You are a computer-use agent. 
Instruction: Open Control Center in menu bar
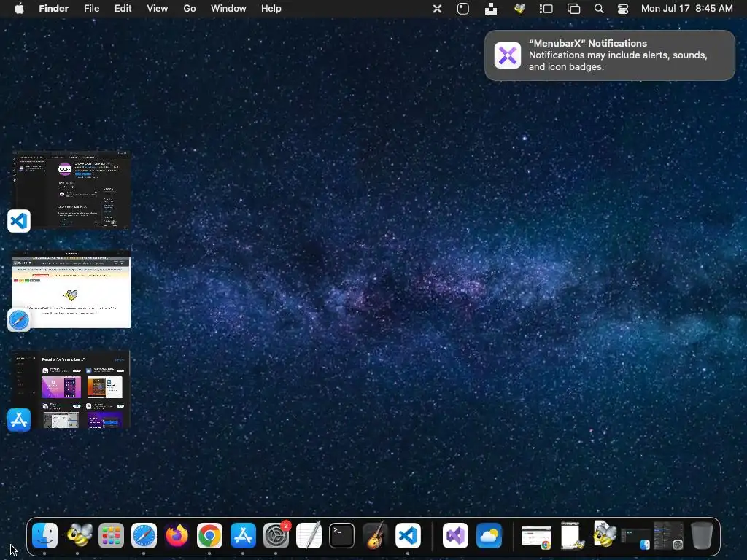(623, 9)
